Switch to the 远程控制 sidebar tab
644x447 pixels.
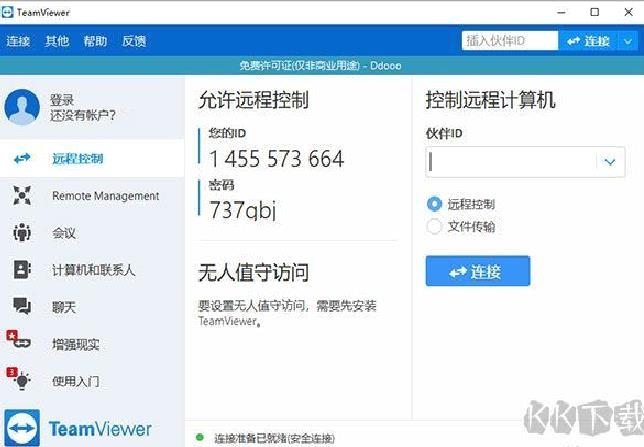coord(92,159)
